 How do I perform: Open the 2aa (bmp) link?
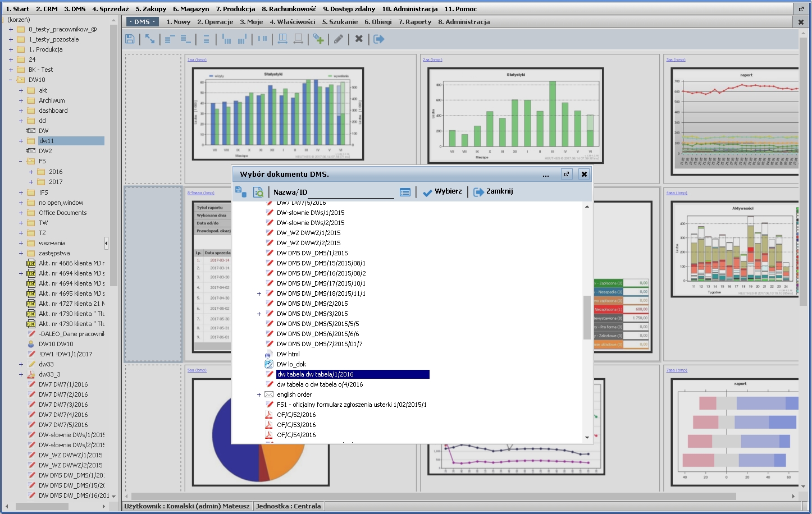(432, 59)
